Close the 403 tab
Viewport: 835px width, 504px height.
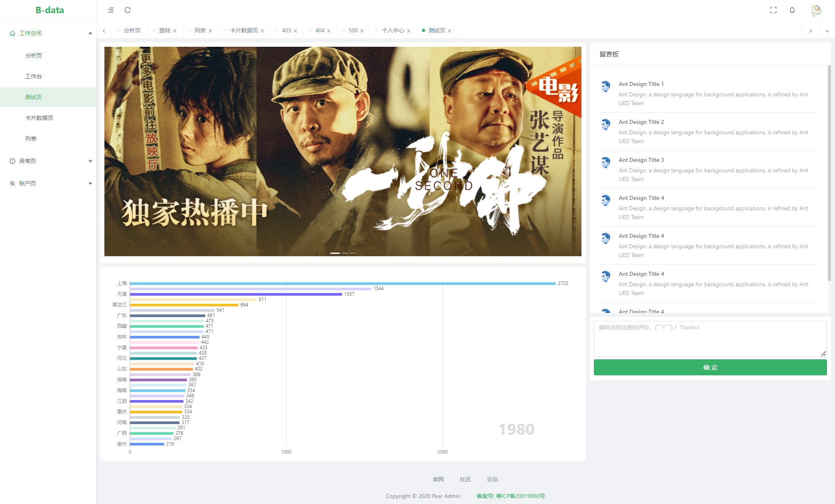296,31
